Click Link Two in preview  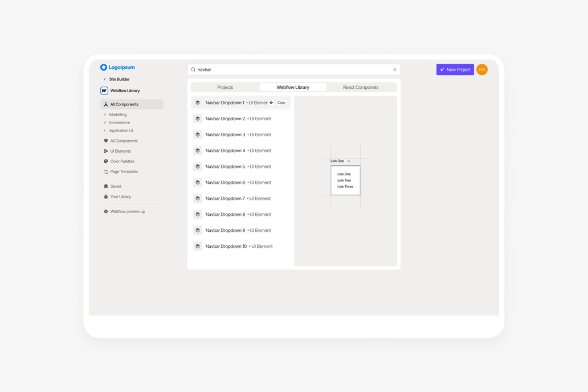[x=344, y=180]
